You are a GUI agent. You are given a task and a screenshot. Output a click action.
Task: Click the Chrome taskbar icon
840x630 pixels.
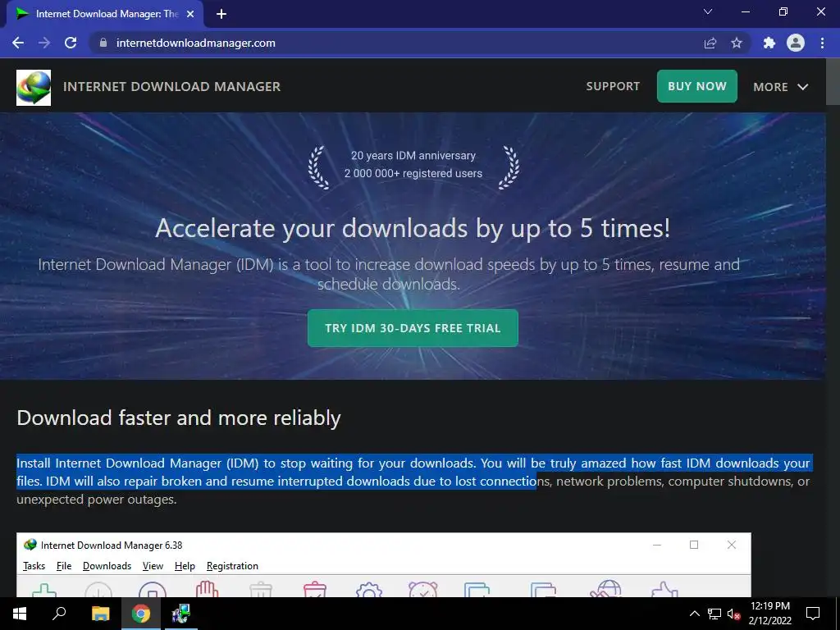(x=141, y=614)
